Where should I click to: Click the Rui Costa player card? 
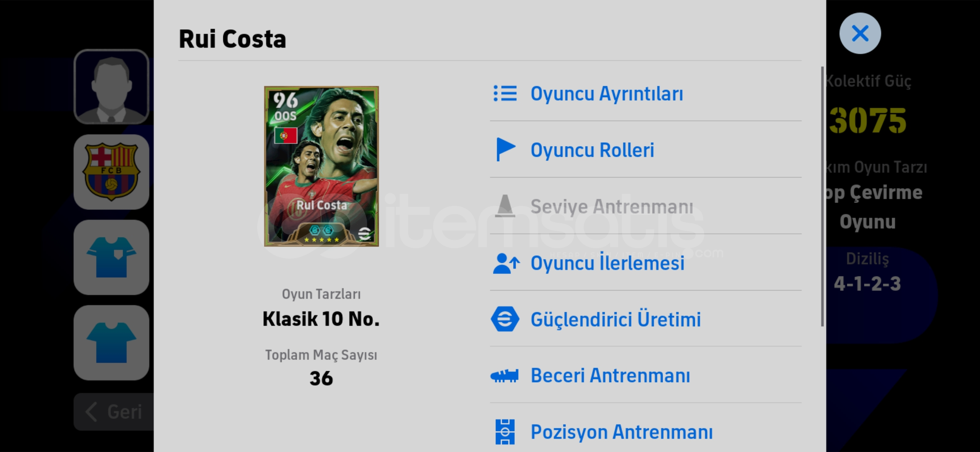(x=321, y=166)
